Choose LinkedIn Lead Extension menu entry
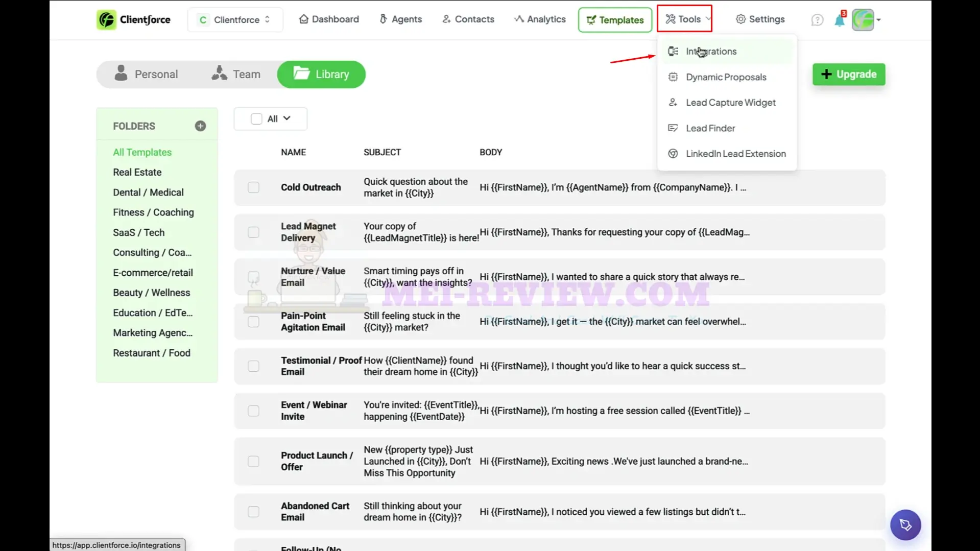Screen dimensions: 980x551 pos(727,154)
